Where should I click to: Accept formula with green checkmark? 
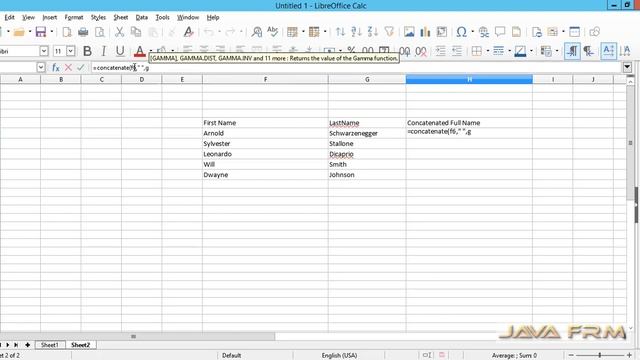tap(80, 67)
